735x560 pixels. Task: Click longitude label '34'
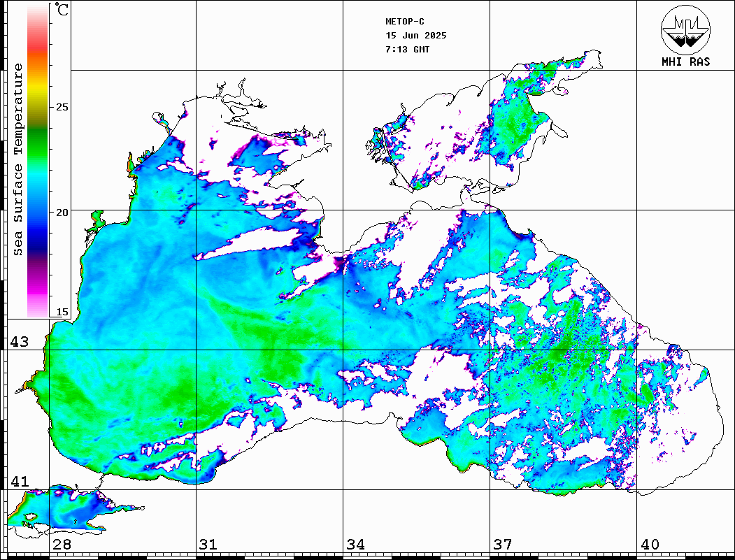[355, 545]
